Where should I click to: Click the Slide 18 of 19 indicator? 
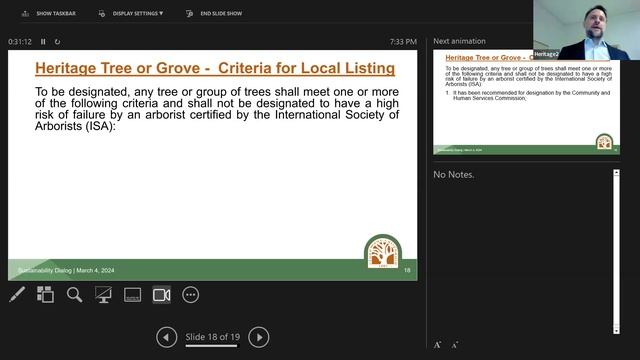tap(213, 337)
